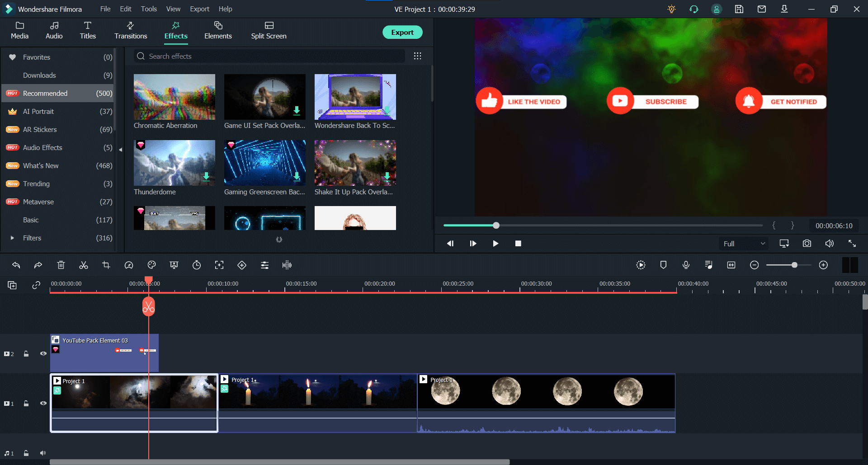This screenshot has height=465, width=868.
Task: Play the preview
Action: [495, 244]
